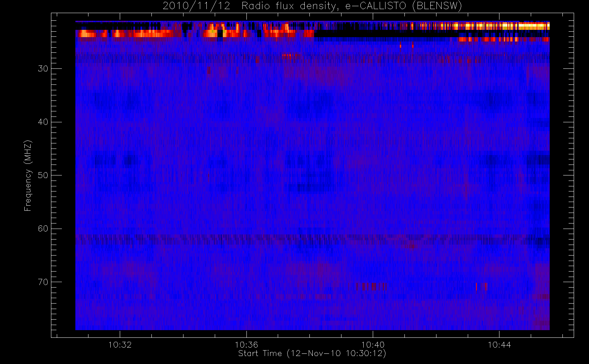Select the 'Frequency (MHZ)' y-axis label
The width and height of the screenshot is (589, 364).
(x=28, y=175)
